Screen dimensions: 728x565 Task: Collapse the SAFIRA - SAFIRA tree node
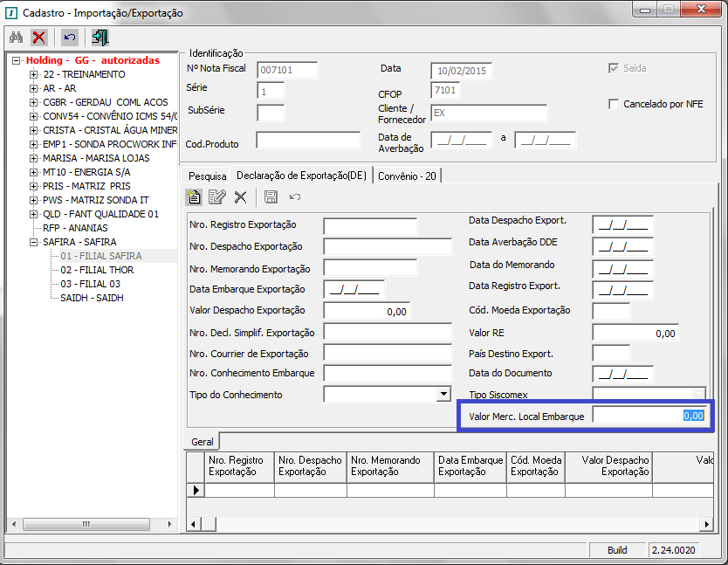[x=34, y=242]
